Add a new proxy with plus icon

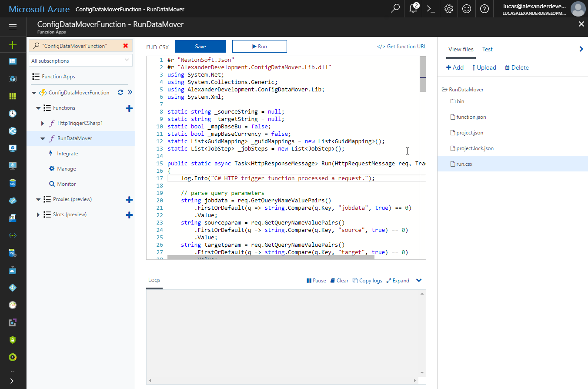(x=129, y=200)
